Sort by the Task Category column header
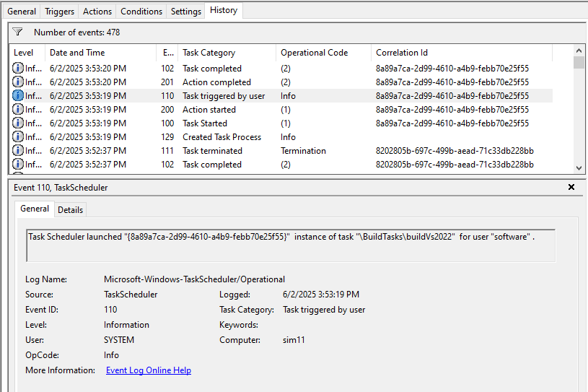This screenshot has height=392, width=588. (227, 53)
